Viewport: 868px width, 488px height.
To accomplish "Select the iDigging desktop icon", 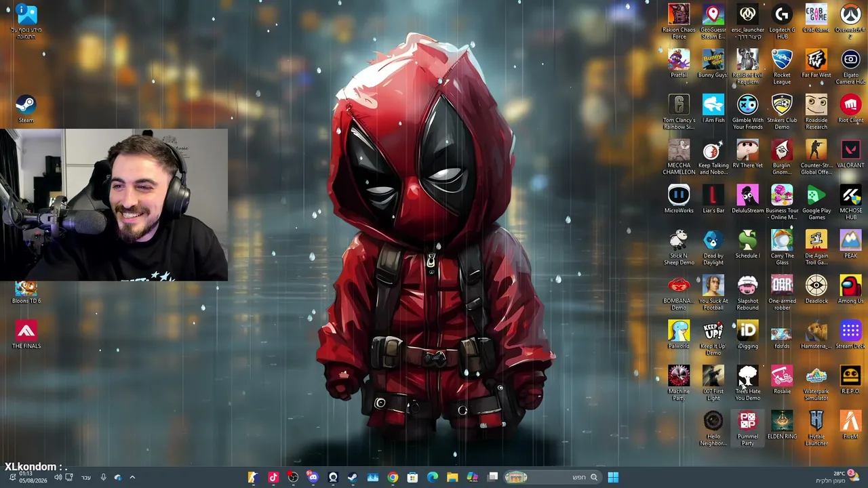I will pos(747,335).
